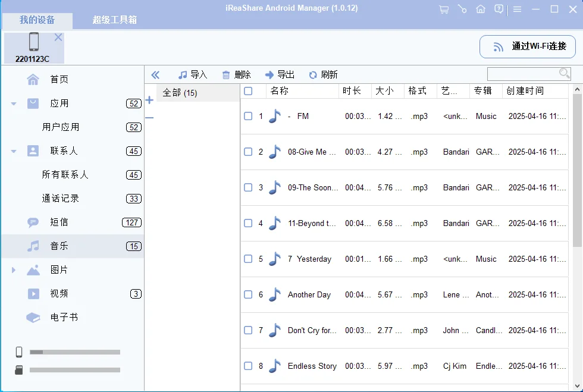Screen dimensions: 583x392
Task: Expand the 图片 pictures tree node
Action: click(x=14, y=270)
